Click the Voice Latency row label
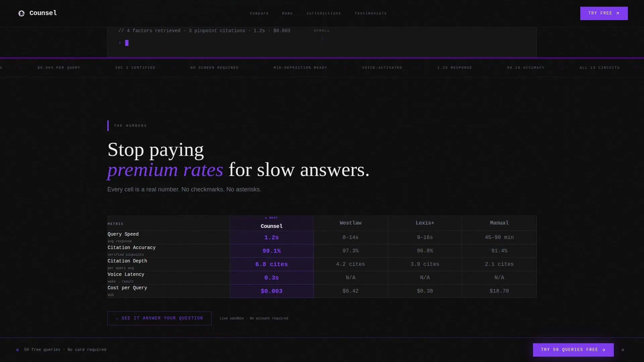 [126, 275]
